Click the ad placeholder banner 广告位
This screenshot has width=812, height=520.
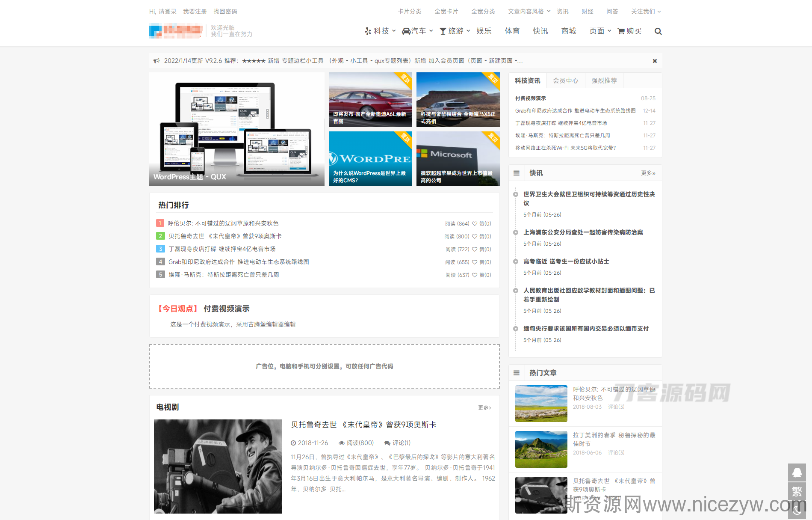pyautogui.click(x=325, y=366)
